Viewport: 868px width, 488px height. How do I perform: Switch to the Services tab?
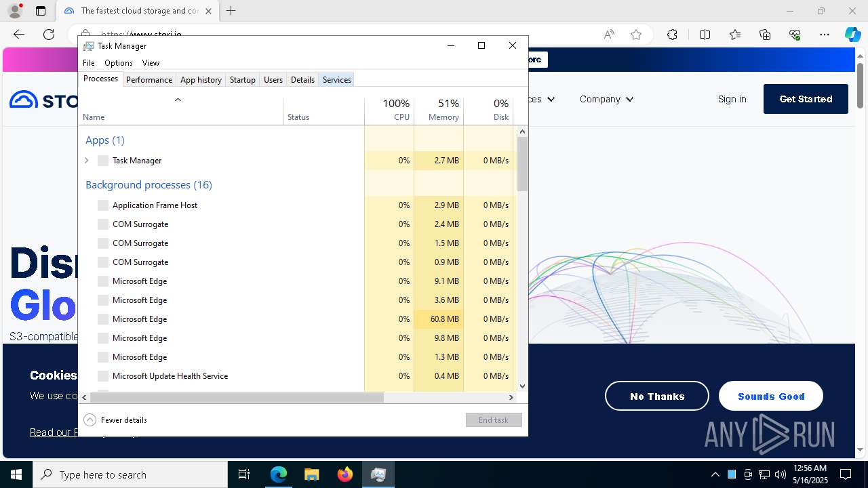pyautogui.click(x=337, y=80)
